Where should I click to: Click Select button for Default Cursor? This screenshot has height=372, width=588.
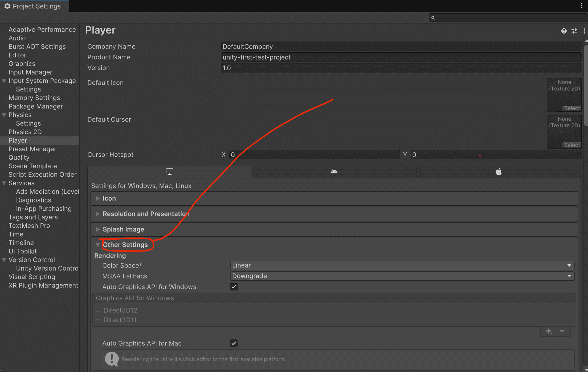coord(572,145)
